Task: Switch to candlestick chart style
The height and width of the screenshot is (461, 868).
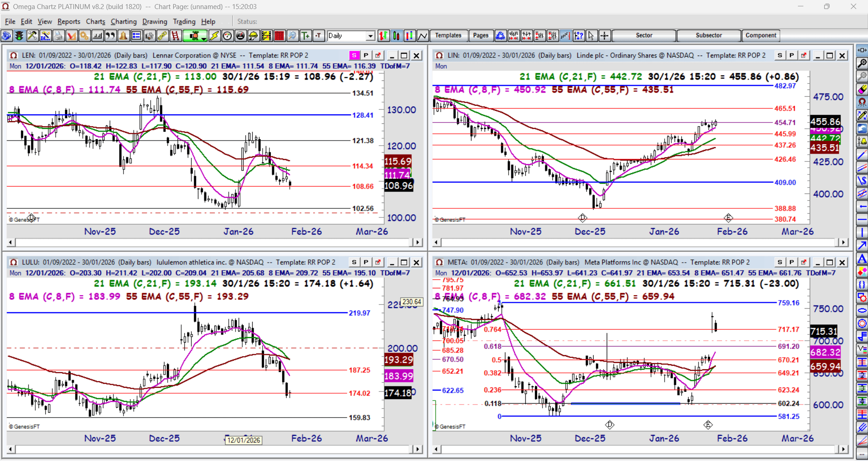Action: point(396,36)
